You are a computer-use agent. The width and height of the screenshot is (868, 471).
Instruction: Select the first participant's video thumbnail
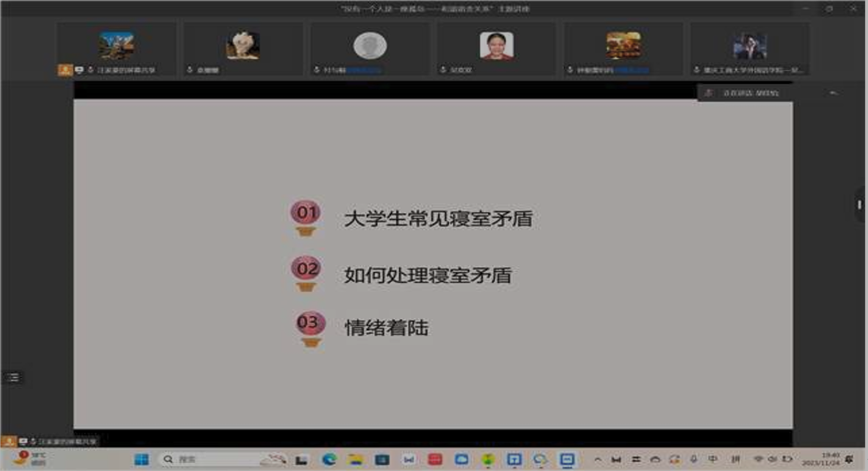pos(117,46)
